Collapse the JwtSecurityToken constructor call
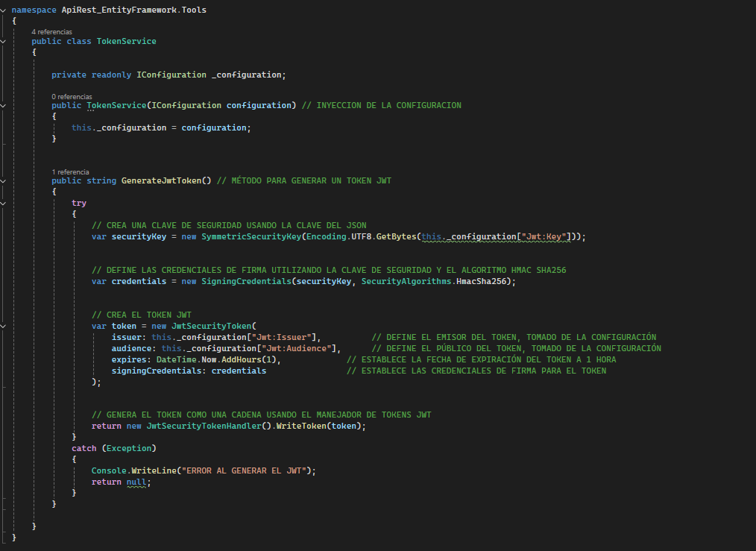The height and width of the screenshot is (551, 756). [3, 327]
